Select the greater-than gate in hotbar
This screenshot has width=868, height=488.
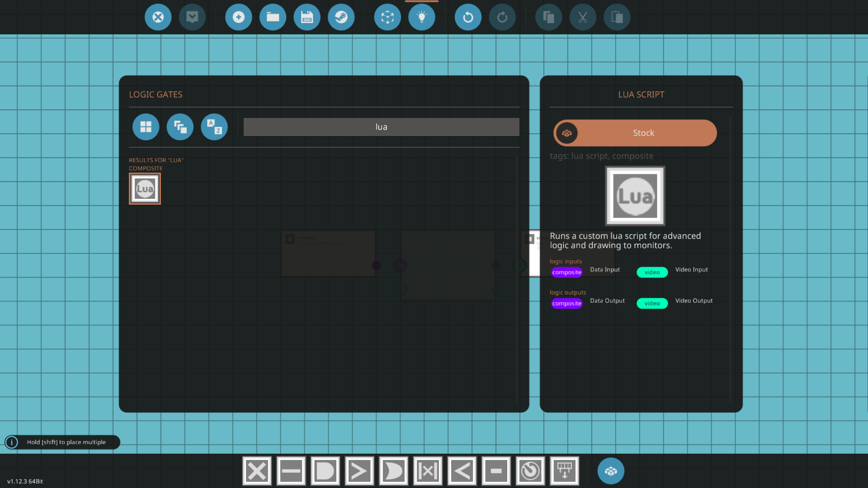[x=359, y=471]
